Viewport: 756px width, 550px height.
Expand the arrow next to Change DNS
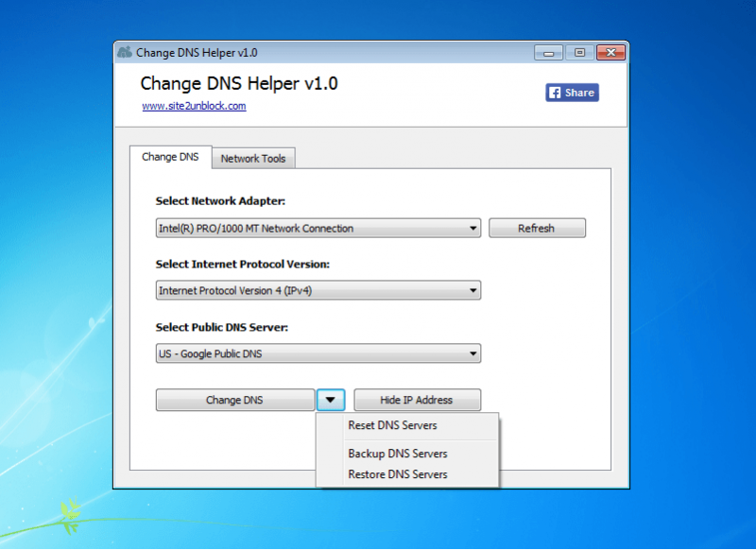pyautogui.click(x=330, y=399)
